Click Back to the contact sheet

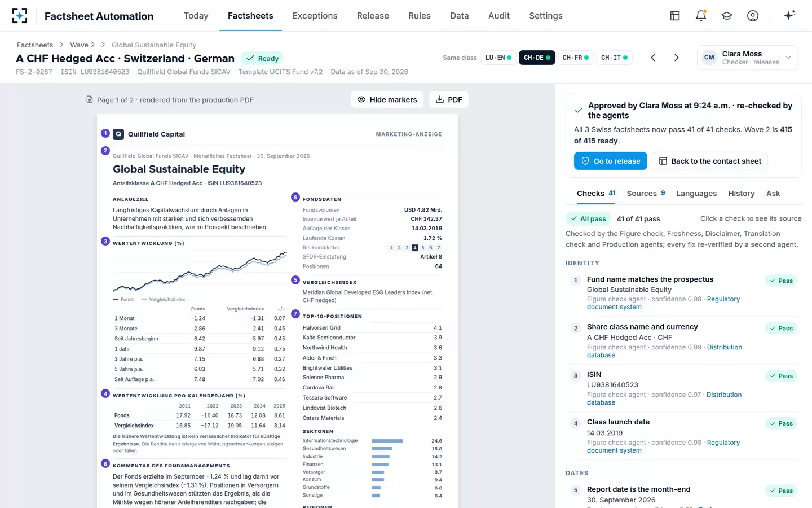coord(710,161)
